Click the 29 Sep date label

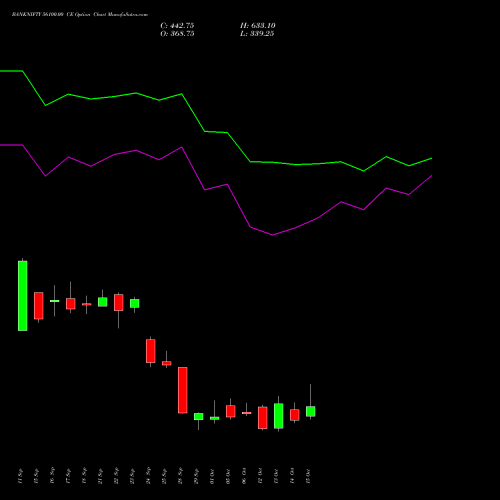pyautogui.click(x=196, y=476)
